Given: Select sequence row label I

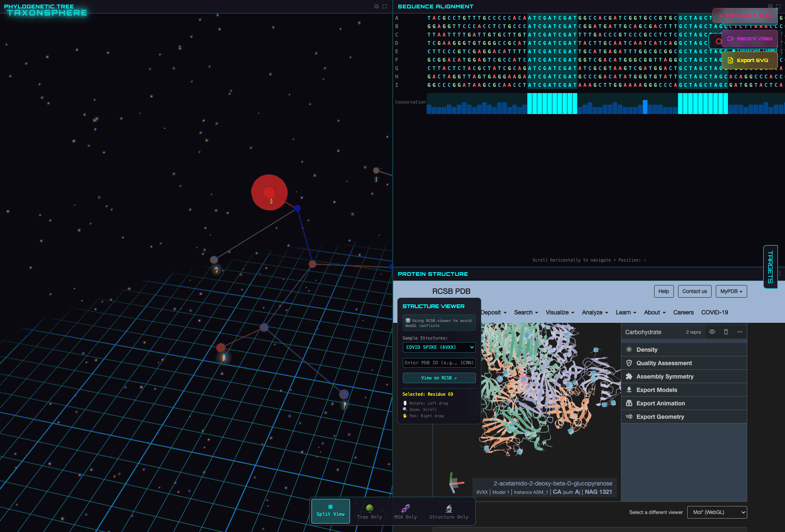Looking at the screenshot, I should (x=396, y=85).
